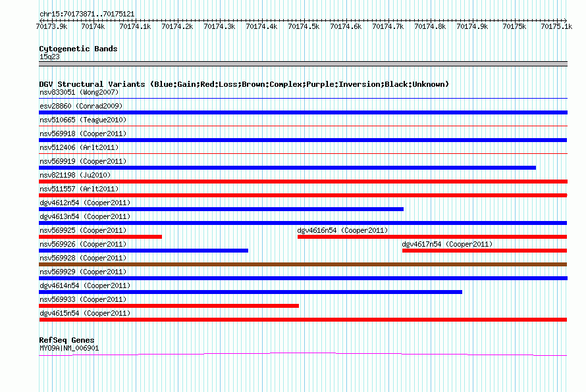Select the Cytogenetic Bands track heading

click(x=78, y=49)
